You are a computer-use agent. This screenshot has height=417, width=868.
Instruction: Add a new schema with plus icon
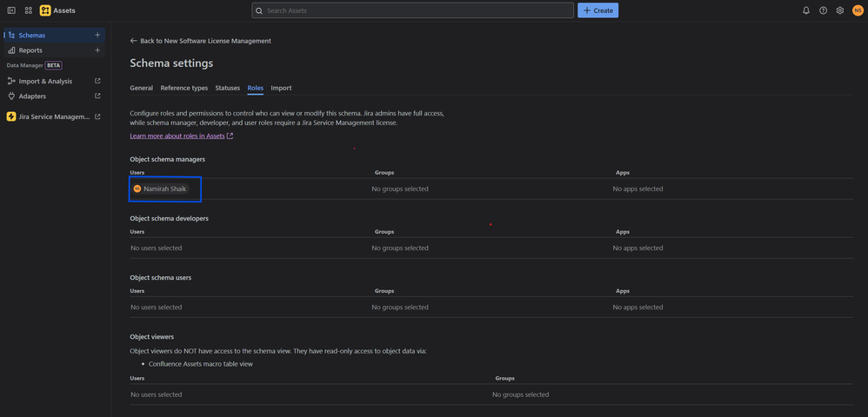97,36
